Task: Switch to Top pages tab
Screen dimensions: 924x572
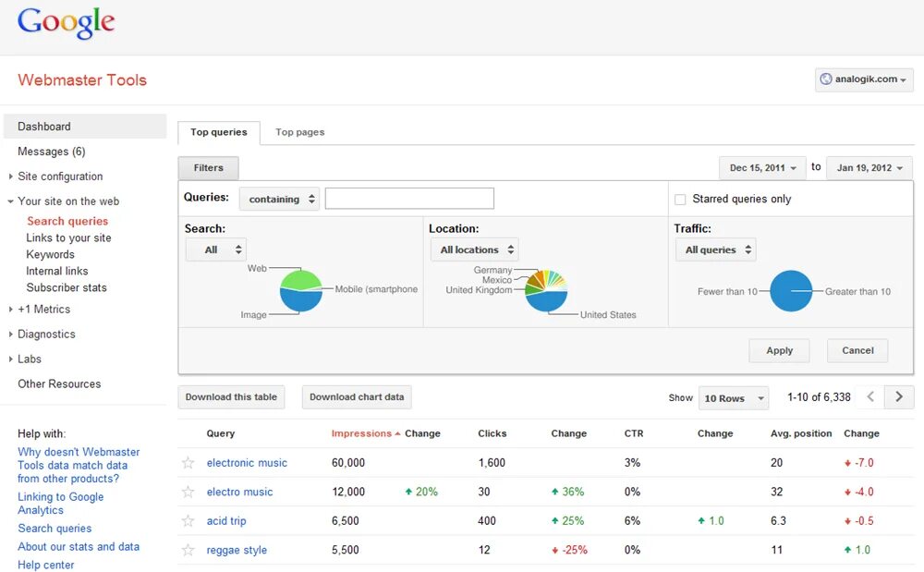Action: click(x=300, y=132)
